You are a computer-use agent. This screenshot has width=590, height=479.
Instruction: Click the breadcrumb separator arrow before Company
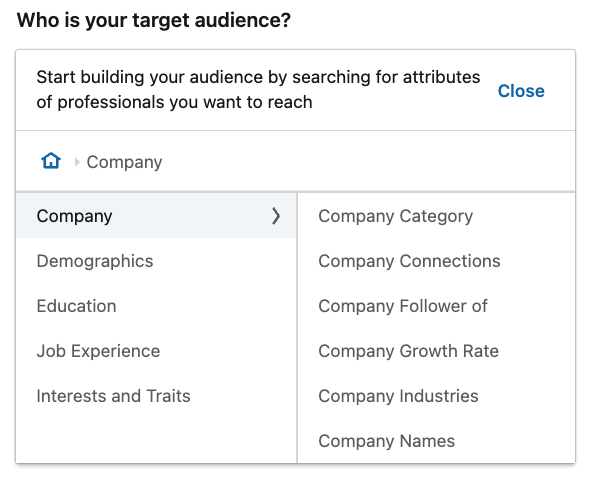pos(77,162)
